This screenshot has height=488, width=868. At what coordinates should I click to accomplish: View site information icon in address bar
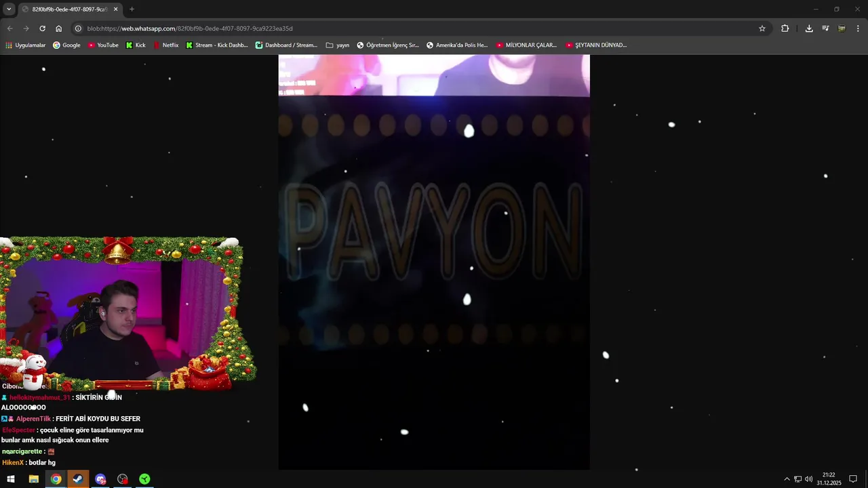coord(78,28)
